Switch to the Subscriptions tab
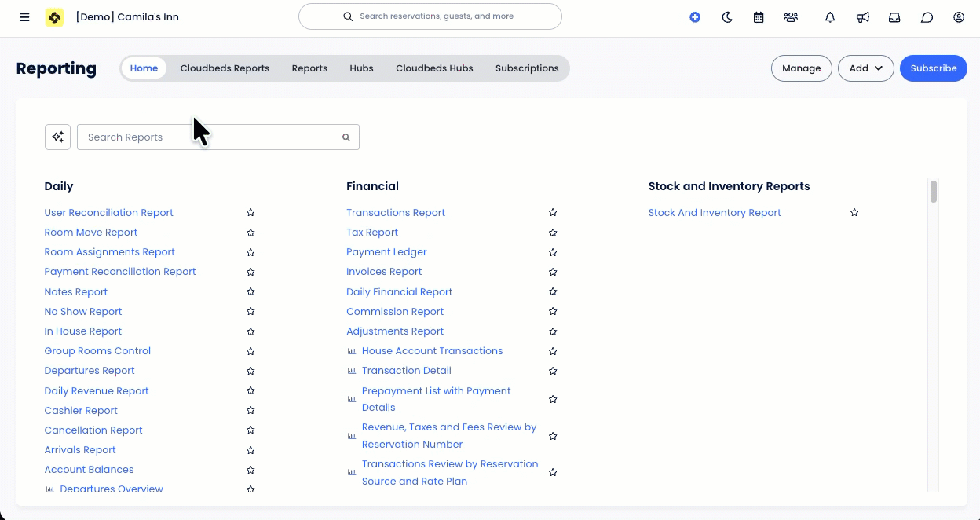This screenshot has width=980, height=520. 527,68
